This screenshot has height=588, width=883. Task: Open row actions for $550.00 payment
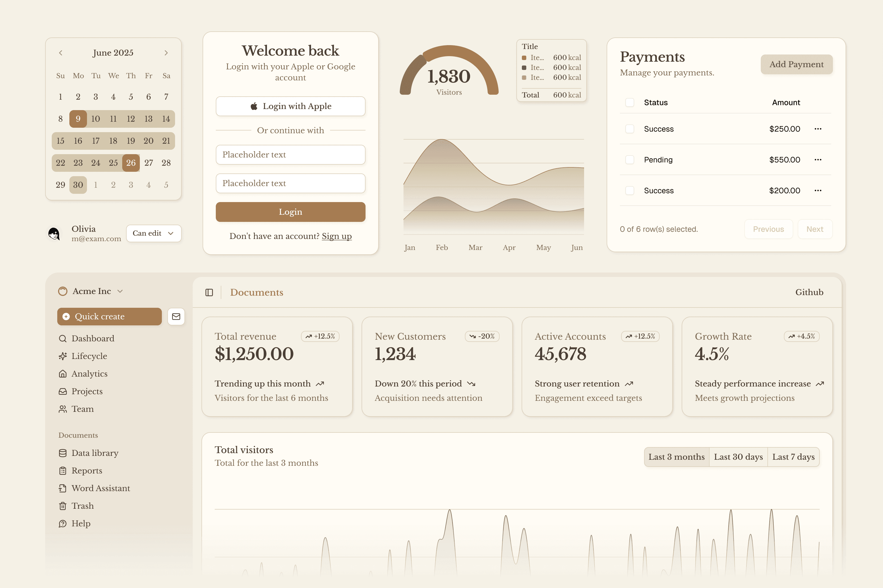[818, 160]
